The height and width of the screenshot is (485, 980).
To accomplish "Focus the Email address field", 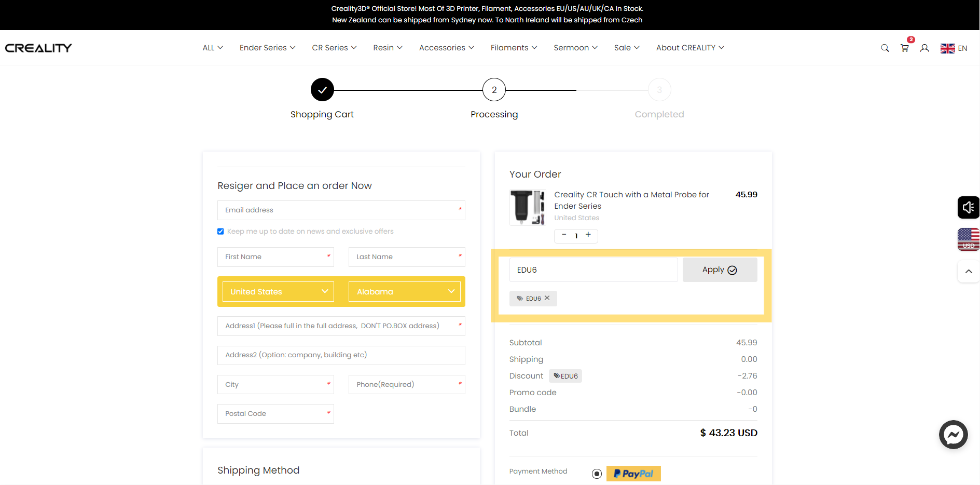I will pyautogui.click(x=341, y=210).
